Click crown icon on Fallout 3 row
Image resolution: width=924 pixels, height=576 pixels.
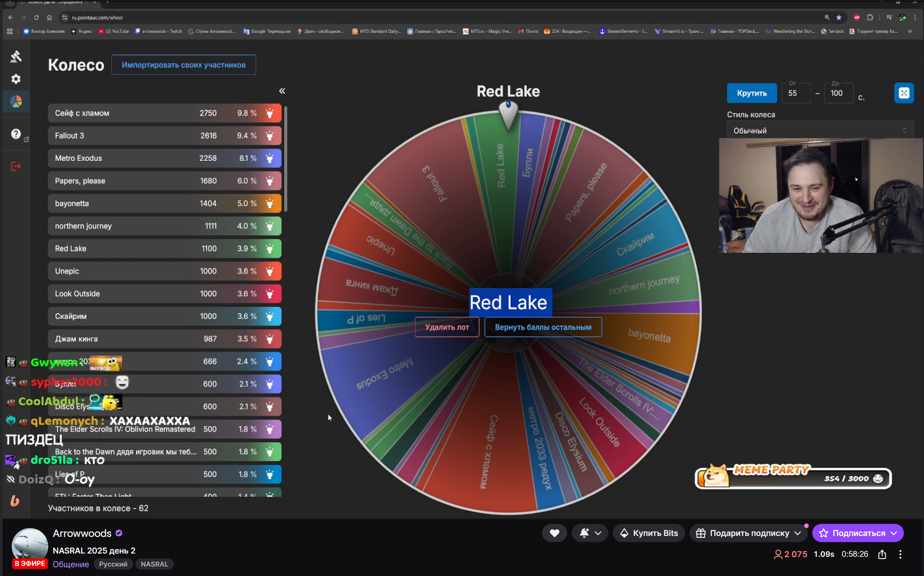click(x=270, y=136)
